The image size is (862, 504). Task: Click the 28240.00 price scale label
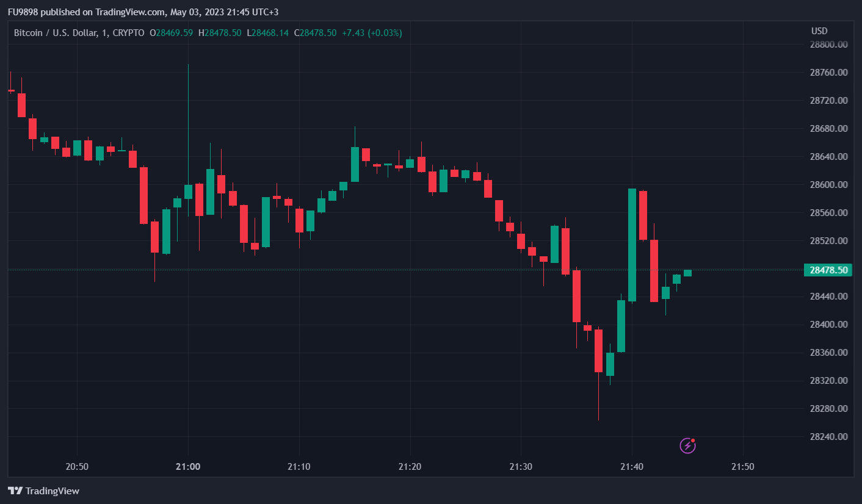pos(828,437)
